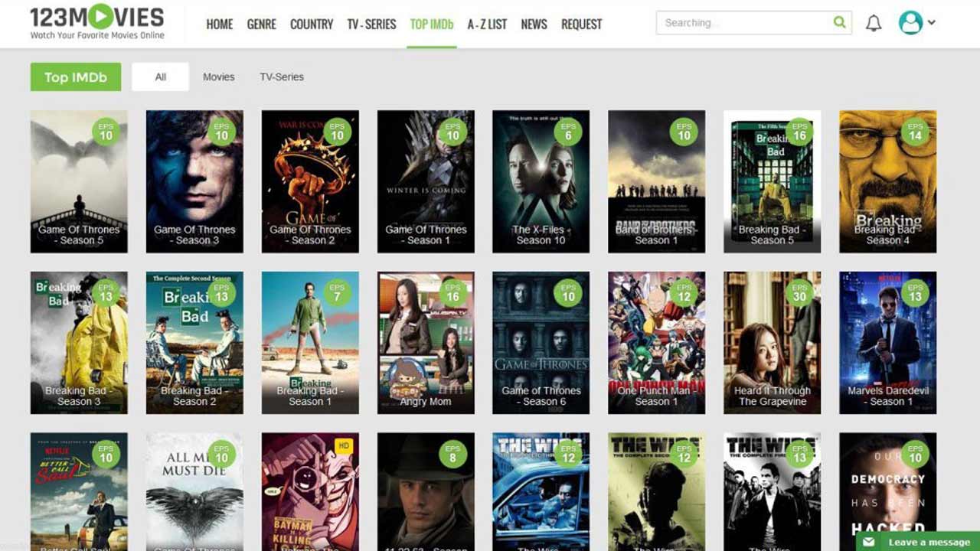
Task: Open Heard It Through The Grapevine poster
Action: [x=772, y=343]
